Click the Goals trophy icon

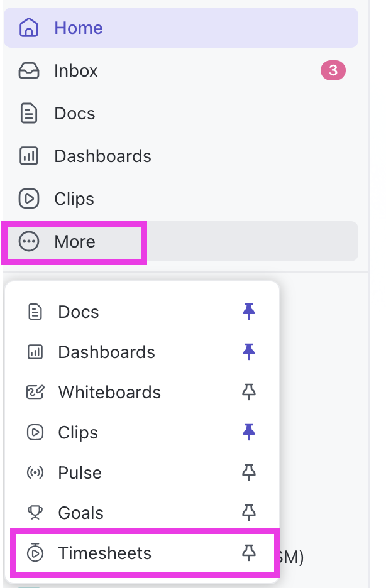pos(35,513)
